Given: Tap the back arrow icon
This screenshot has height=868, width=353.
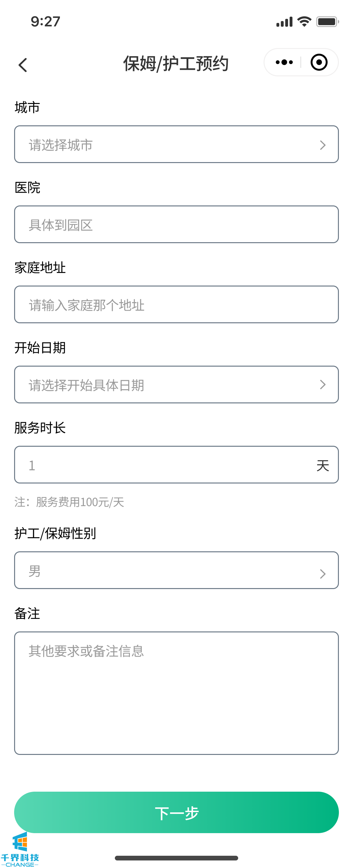Looking at the screenshot, I should (x=23, y=65).
